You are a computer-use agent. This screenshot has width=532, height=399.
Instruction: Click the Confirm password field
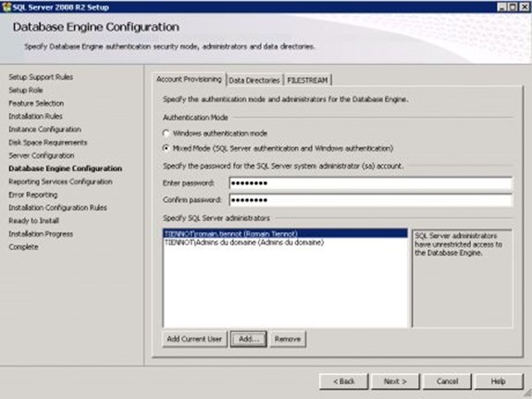pyautogui.click(x=370, y=200)
